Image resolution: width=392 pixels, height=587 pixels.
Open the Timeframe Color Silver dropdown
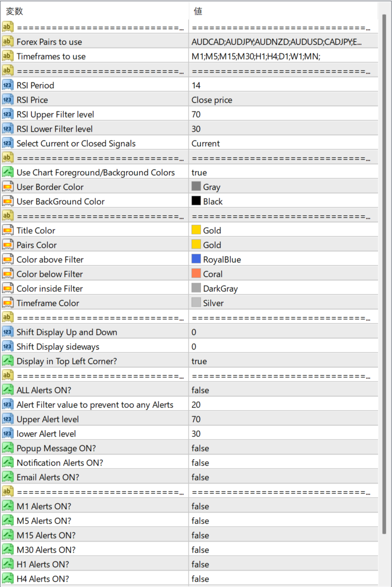click(x=283, y=303)
